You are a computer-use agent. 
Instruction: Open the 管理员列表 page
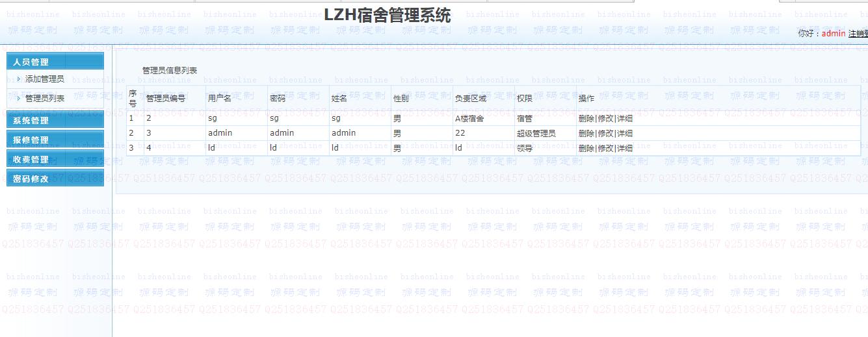45,99
